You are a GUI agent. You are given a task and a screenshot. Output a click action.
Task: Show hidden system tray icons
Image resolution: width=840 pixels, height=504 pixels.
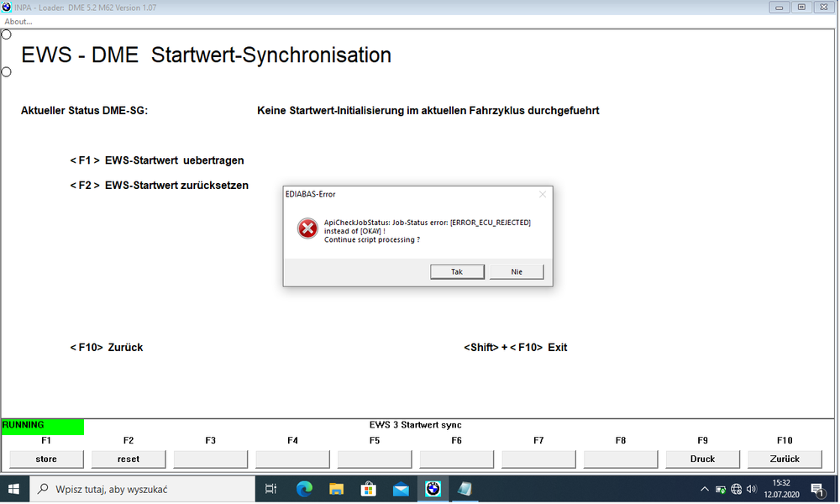(x=704, y=489)
